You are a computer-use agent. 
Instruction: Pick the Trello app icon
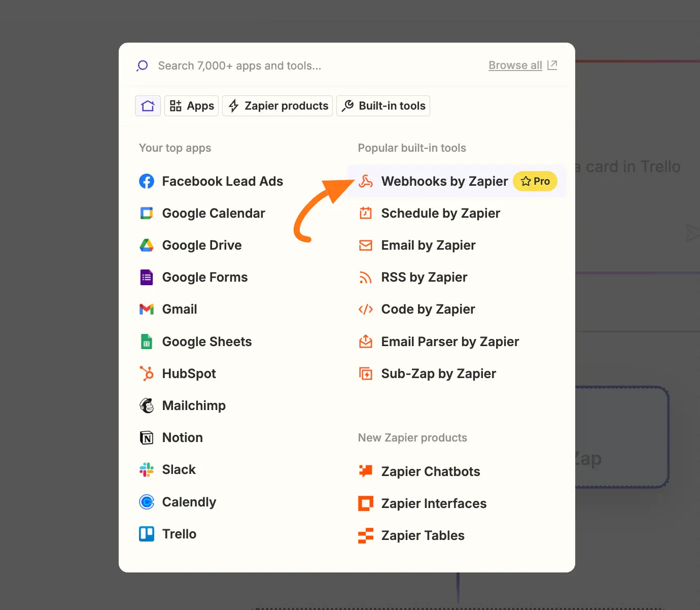click(147, 534)
